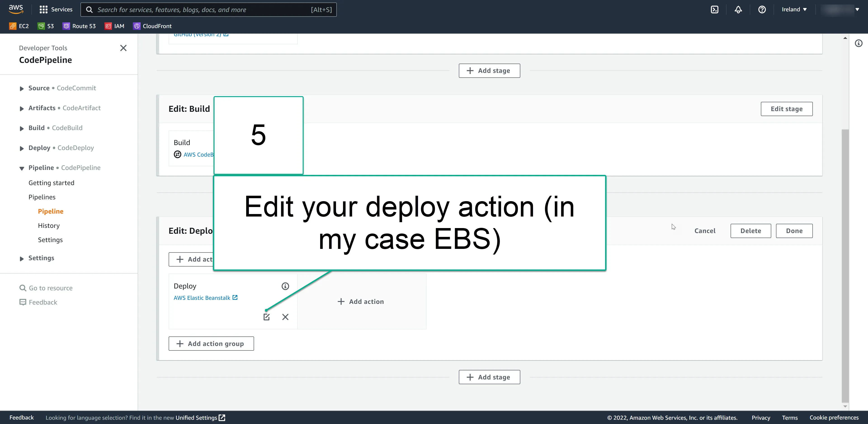The height and width of the screenshot is (424, 868).
Task: Click the Add action group button
Action: [211, 343]
